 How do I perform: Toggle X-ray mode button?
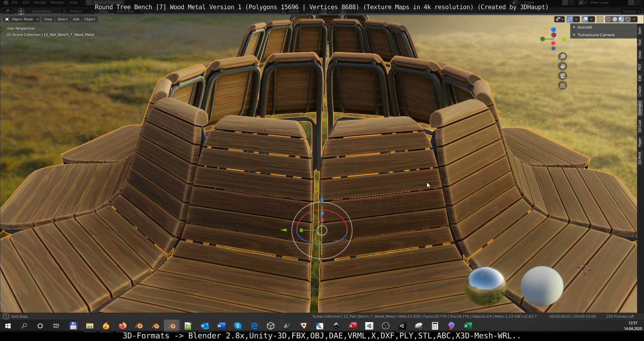(600, 19)
